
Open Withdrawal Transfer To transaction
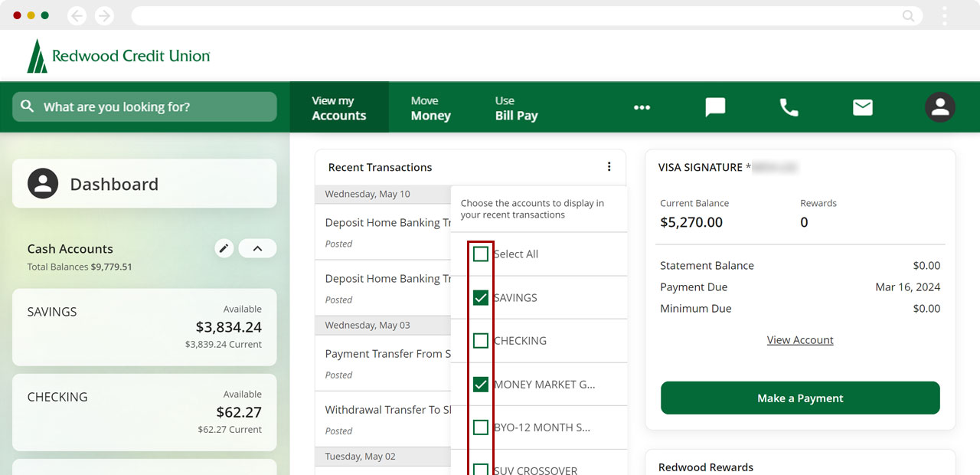383,418
